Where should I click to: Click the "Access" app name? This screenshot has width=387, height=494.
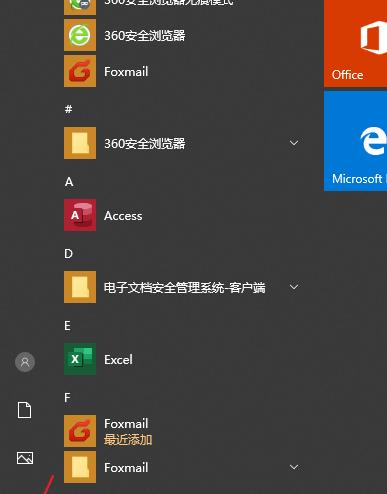click(x=123, y=216)
